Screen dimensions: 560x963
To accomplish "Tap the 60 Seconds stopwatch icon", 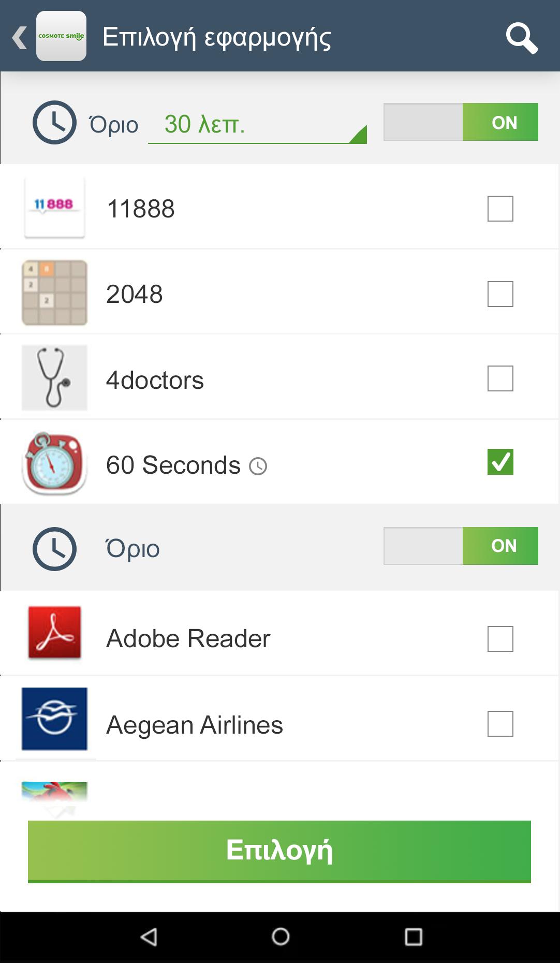I will [x=54, y=463].
